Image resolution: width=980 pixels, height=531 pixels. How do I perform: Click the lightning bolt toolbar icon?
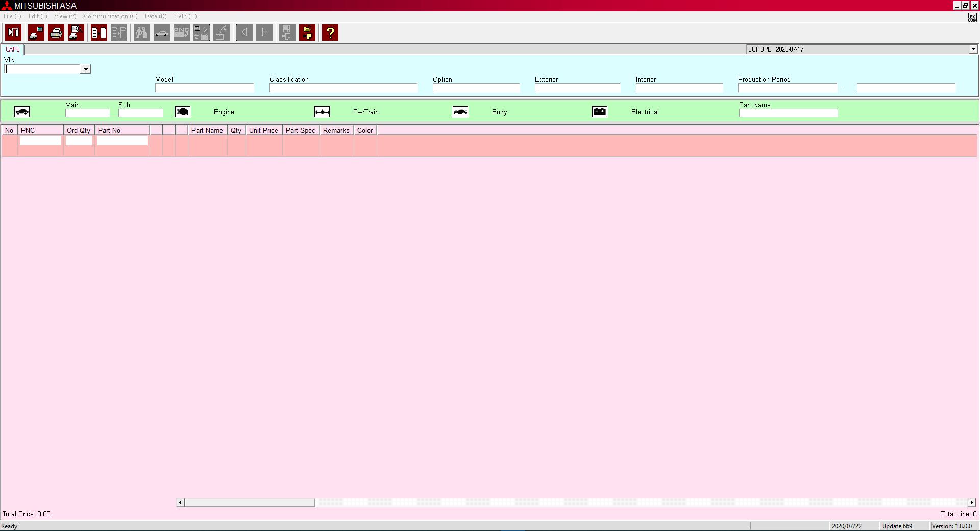[222, 33]
